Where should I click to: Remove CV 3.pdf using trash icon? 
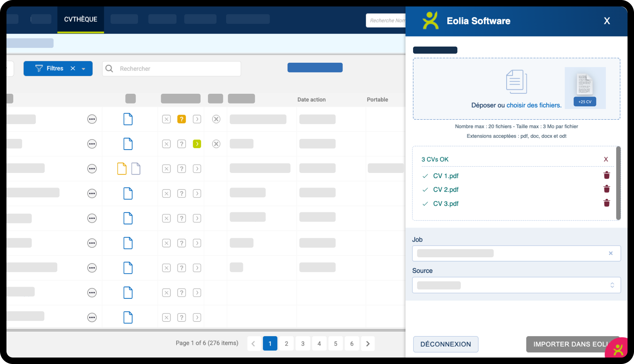point(607,203)
